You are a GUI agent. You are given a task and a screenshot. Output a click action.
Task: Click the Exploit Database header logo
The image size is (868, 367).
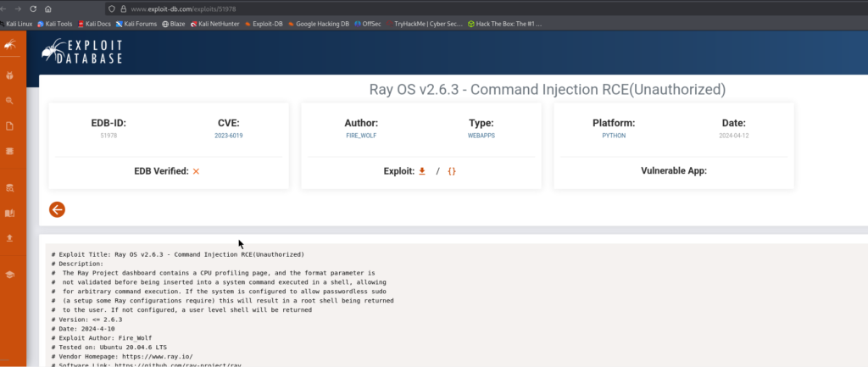(x=83, y=53)
